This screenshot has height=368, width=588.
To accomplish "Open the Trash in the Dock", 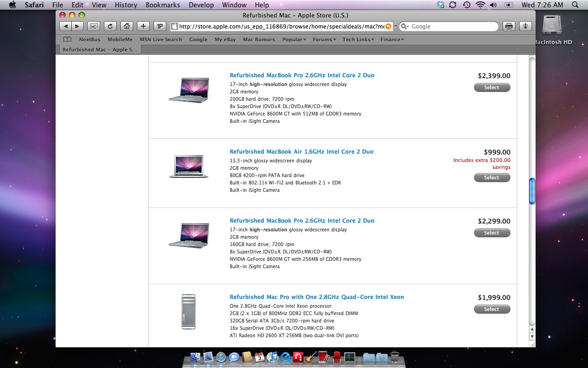I will click(x=395, y=357).
